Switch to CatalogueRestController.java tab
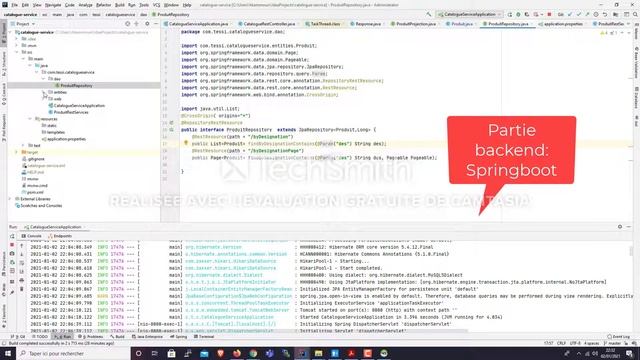Screen dimensions: 640x360 pos(269,24)
